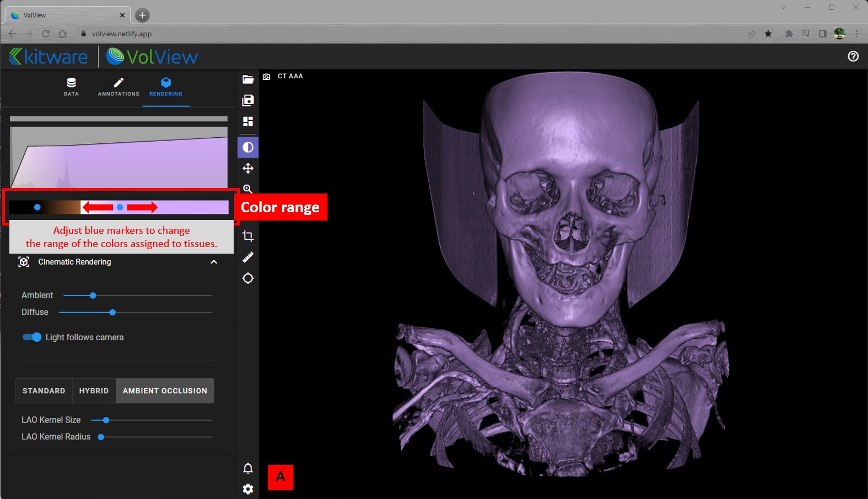
Task: Choose the Standard rendering mode
Action: (44, 391)
